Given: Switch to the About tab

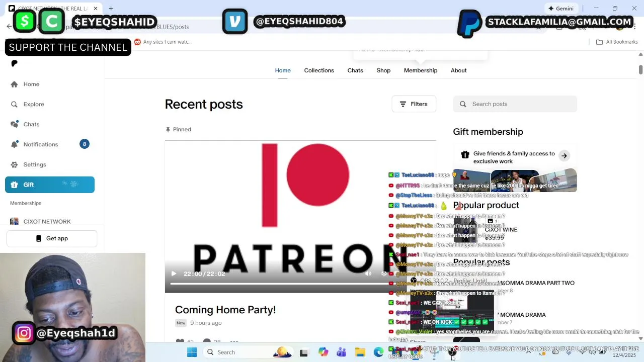Looking at the screenshot, I should 459,70.
